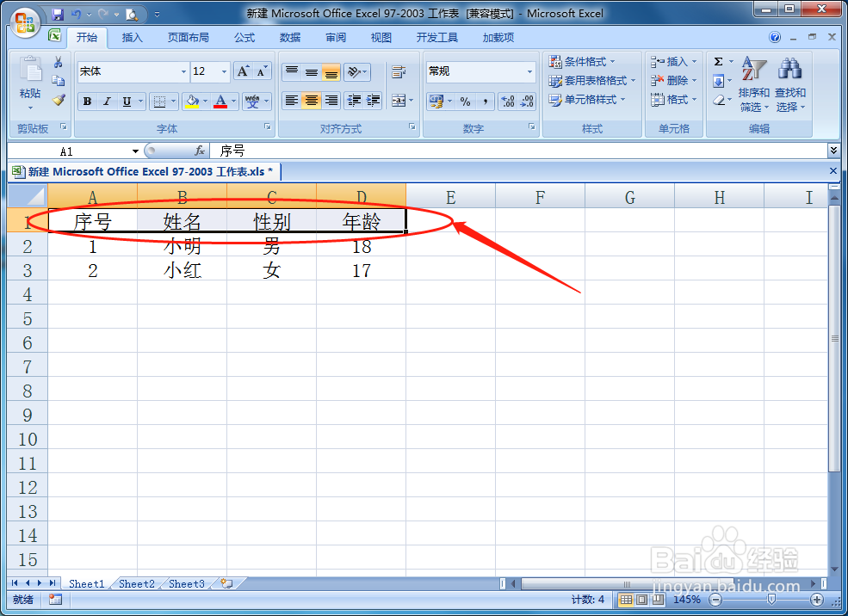This screenshot has height=616, width=848.
Task: Open the fill color dropdown arrow
Action: [x=203, y=101]
